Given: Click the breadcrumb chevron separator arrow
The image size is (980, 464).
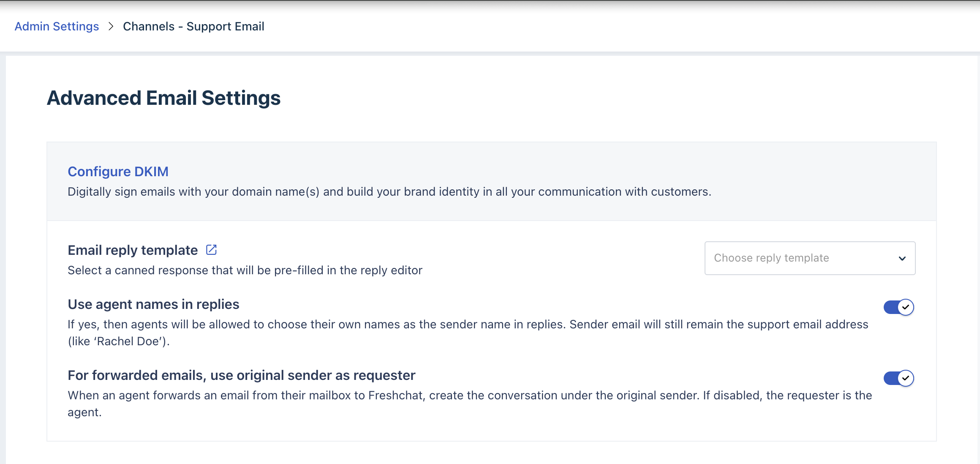Looking at the screenshot, I should [111, 26].
